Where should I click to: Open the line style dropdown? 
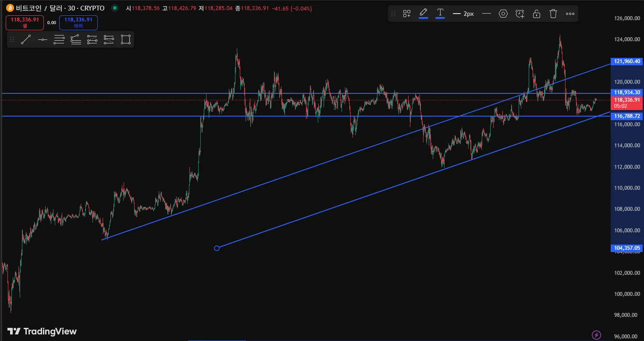(x=486, y=14)
